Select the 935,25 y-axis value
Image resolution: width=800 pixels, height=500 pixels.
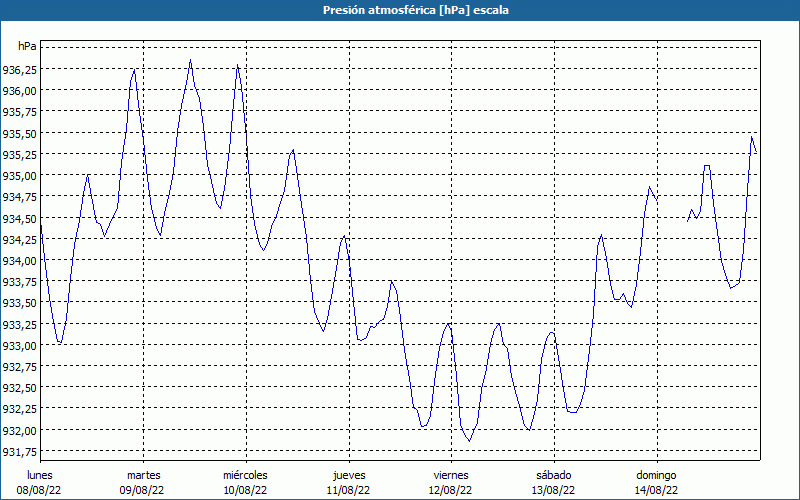(x=19, y=155)
